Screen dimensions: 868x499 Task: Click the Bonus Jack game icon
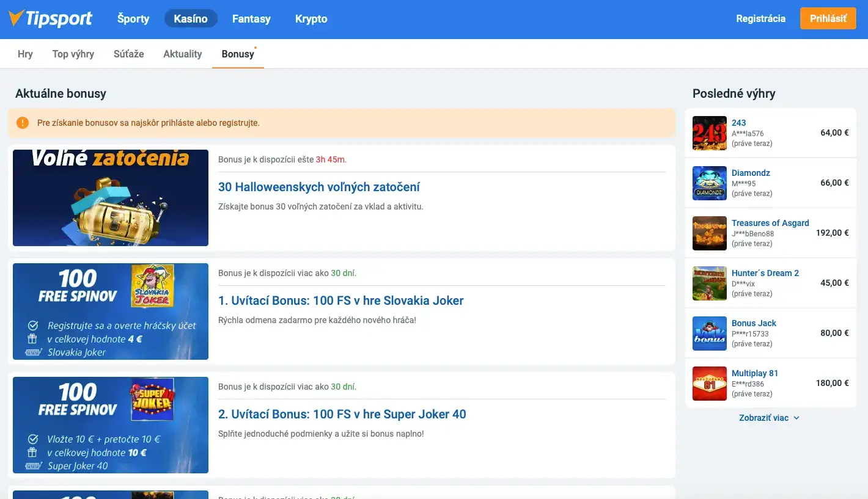click(709, 333)
